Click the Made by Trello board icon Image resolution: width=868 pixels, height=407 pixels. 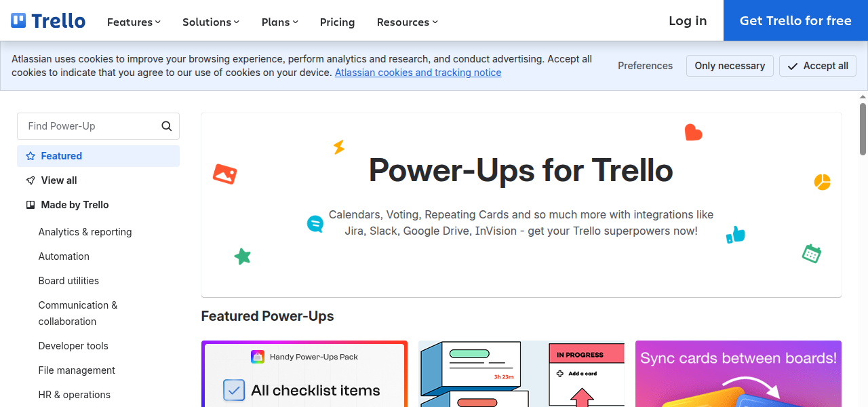30,205
